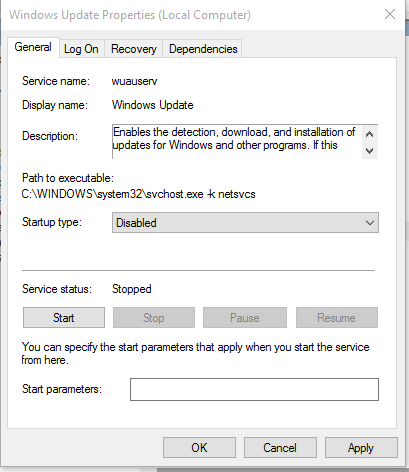Image resolution: width=409 pixels, height=472 pixels.
Task: Confirm changes with the OK button
Action: [x=199, y=448]
